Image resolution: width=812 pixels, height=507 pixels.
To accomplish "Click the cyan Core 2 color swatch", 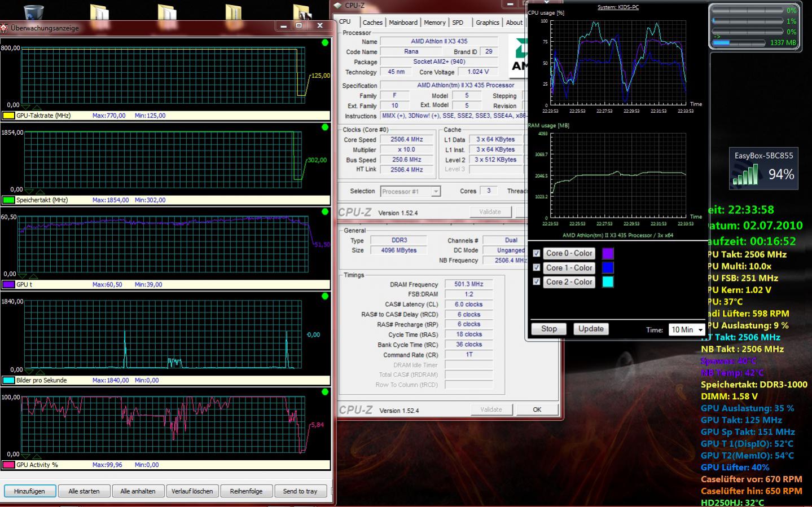I will click(608, 282).
